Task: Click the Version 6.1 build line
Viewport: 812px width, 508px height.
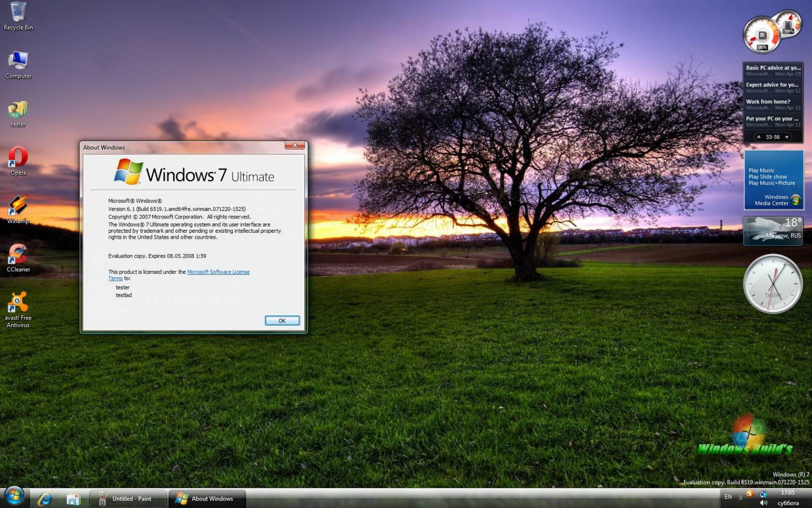Action: [x=177, y=209]
